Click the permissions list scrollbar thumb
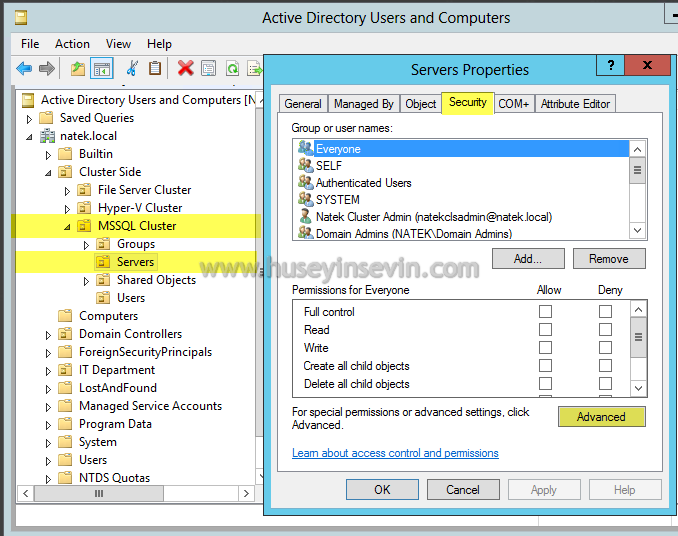 tap(638, 337)
